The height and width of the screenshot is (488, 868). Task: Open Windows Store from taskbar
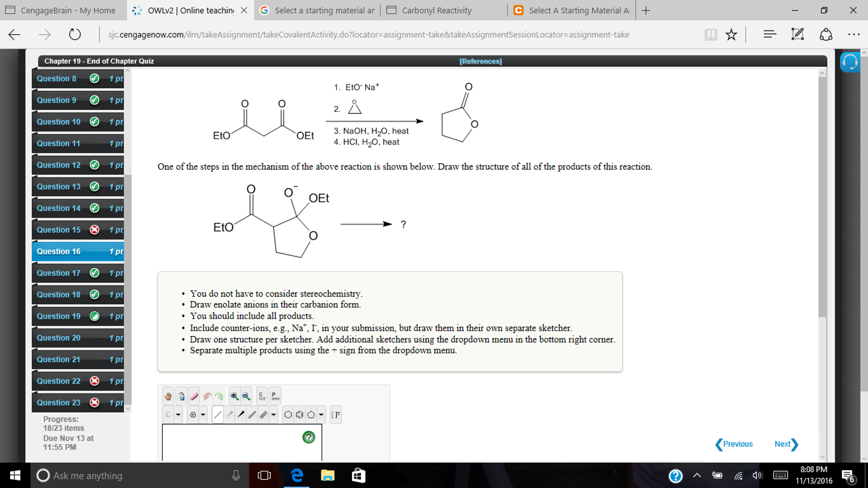pos(358,475)
